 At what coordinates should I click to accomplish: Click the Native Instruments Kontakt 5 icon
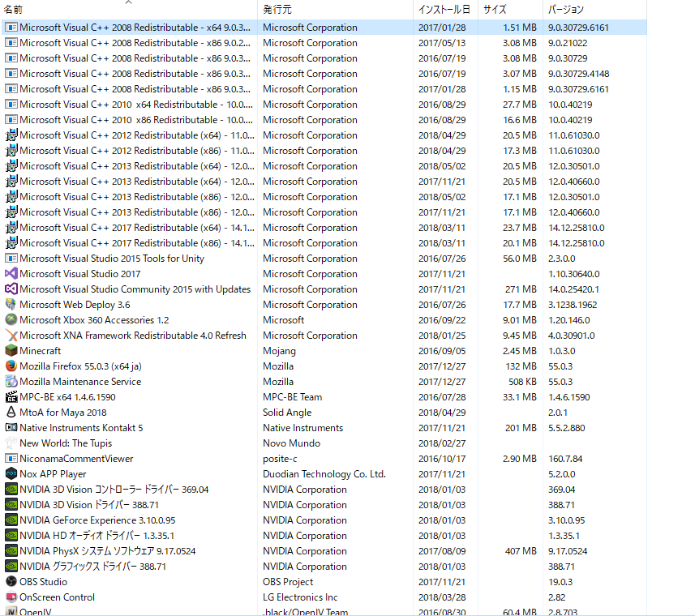[x=11, y=428]
